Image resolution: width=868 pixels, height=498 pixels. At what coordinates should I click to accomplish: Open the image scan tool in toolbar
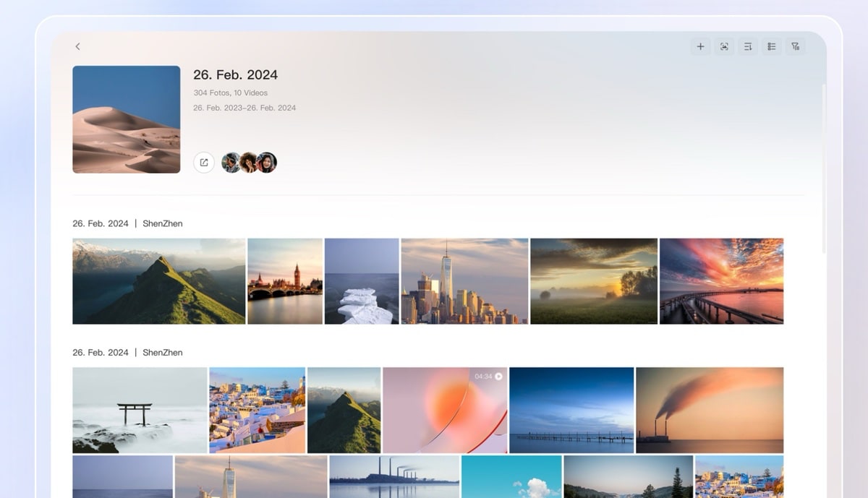click(724, 46)
